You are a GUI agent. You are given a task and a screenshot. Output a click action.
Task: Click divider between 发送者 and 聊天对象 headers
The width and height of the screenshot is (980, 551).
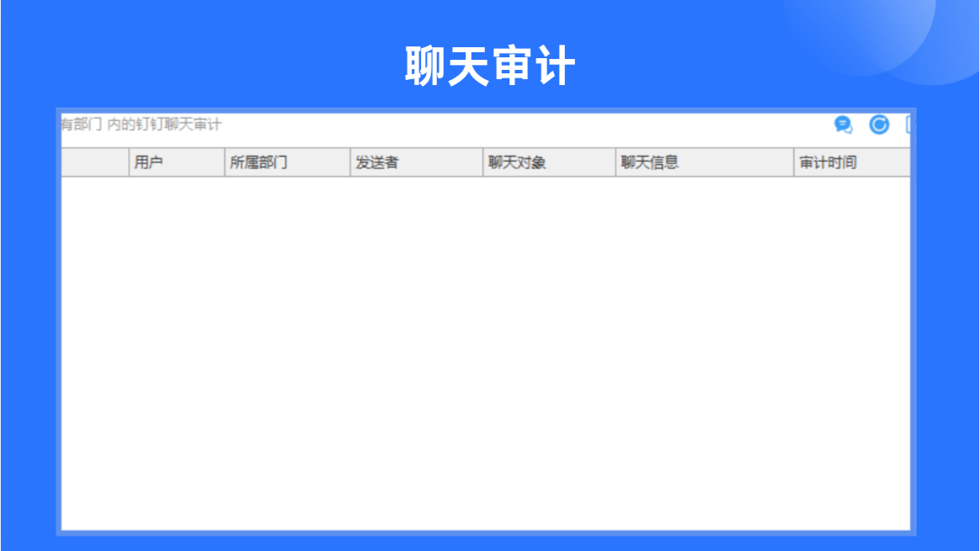point(483,163)
